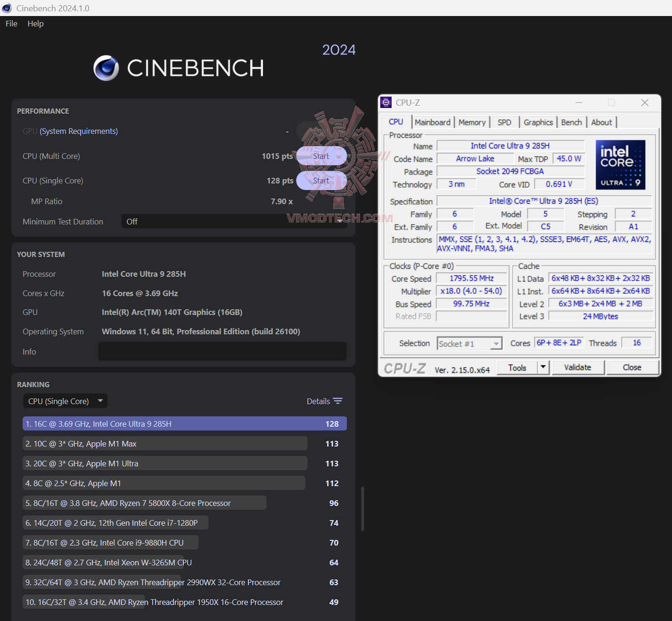This screenshot has width=672, height=621.
Task: Expand the Minimum Test Duration dropdown
Action: (x=234, y=222)
